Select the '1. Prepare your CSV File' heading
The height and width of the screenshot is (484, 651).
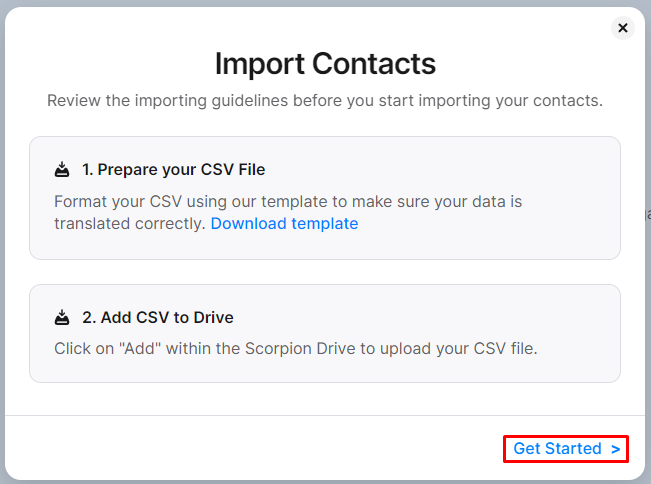pyautogui.click(x=173, y=169)
